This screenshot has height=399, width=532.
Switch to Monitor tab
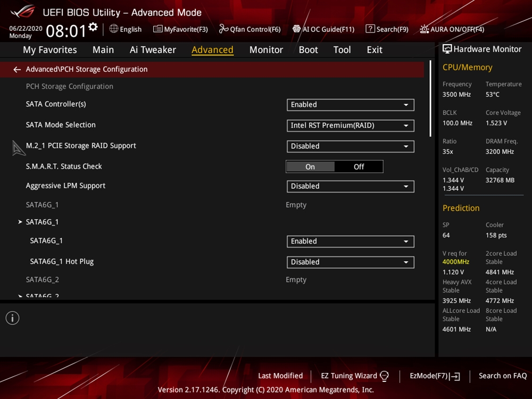266,50
